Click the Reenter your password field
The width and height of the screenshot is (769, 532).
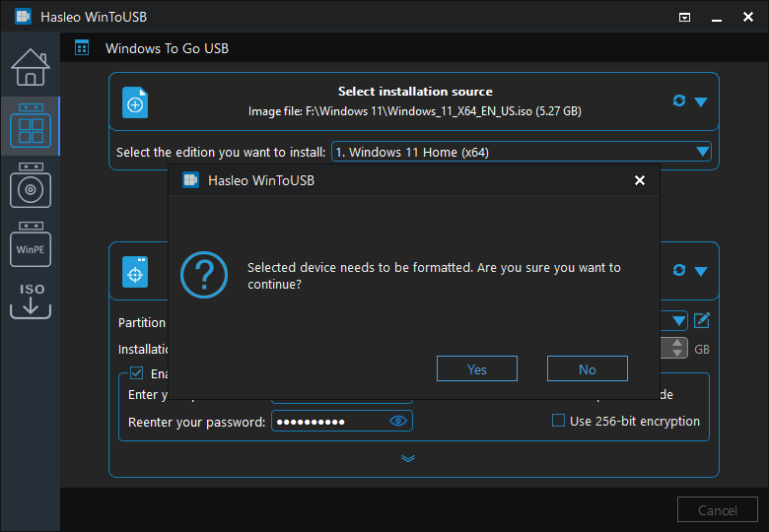click(342, 422)
